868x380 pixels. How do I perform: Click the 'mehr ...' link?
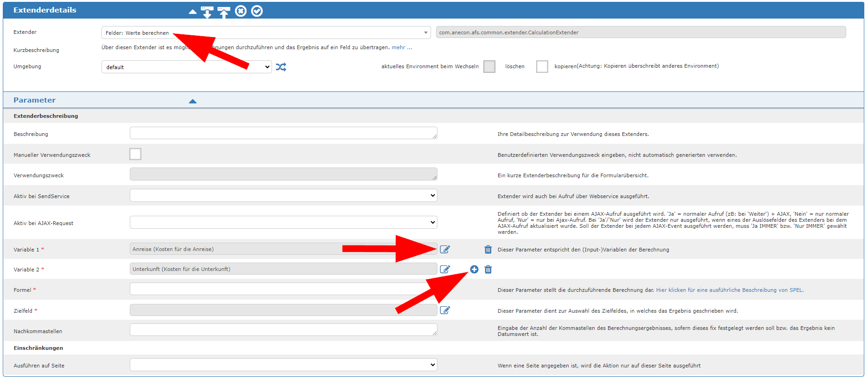(402, 47)
